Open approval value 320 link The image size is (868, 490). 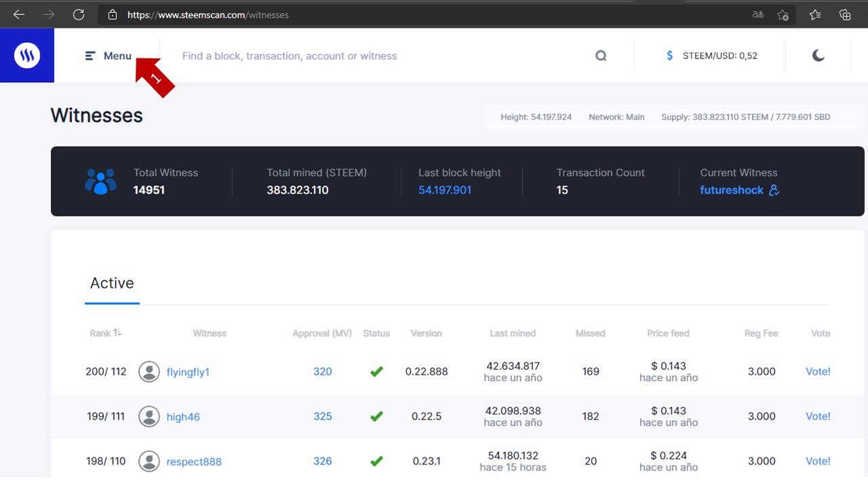point(323,371)
